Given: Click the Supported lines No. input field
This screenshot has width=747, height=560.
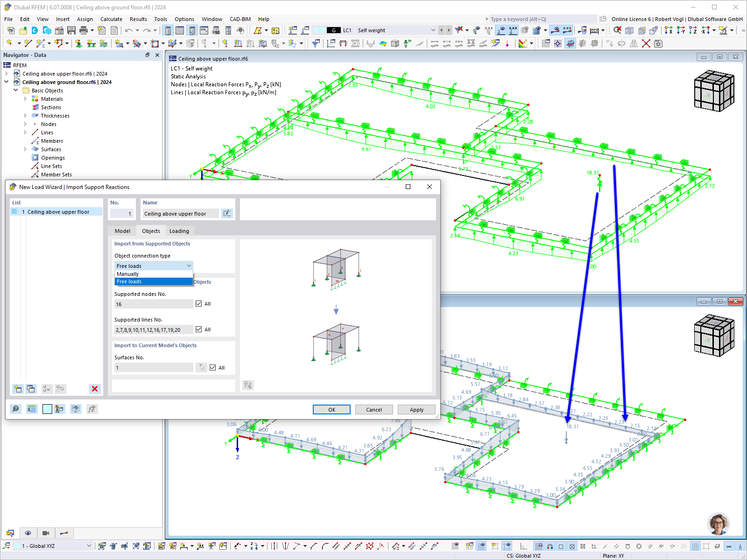Looking at the screenshot, I should click(x=154, y=329).
